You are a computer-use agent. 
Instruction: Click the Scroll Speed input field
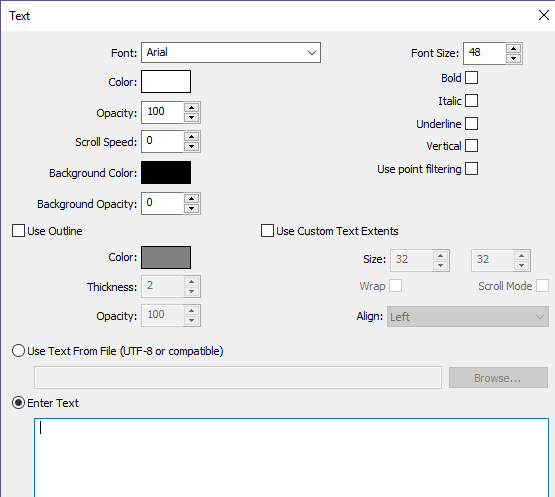click(x=162, y=141)
